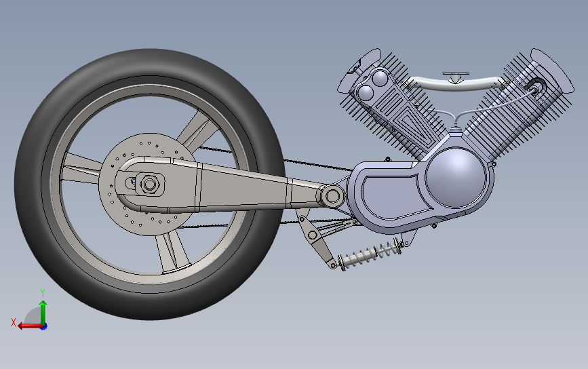Select the coil spring of the rear shock
Viewport: 588px width, 369px height.
click(370, 255)
